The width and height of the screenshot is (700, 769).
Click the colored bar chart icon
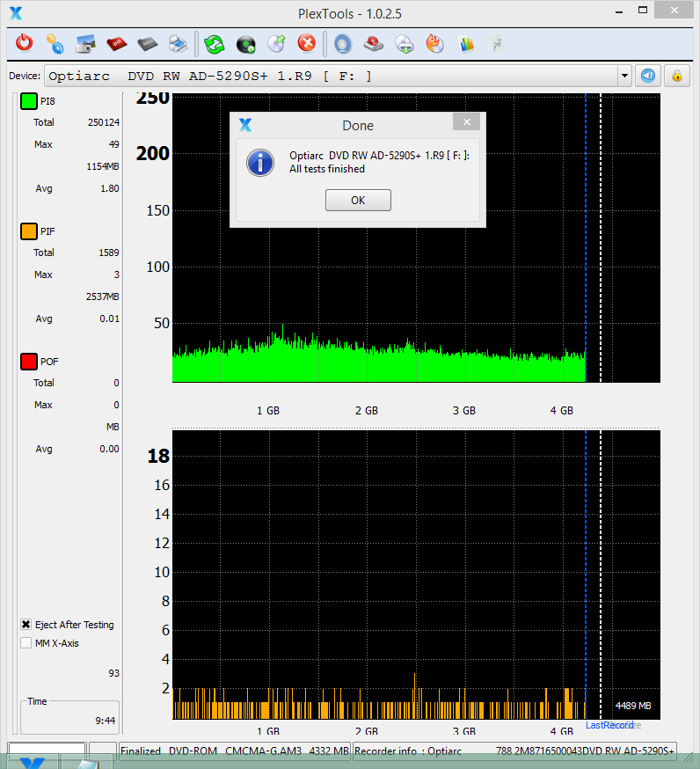click(466, 44)
